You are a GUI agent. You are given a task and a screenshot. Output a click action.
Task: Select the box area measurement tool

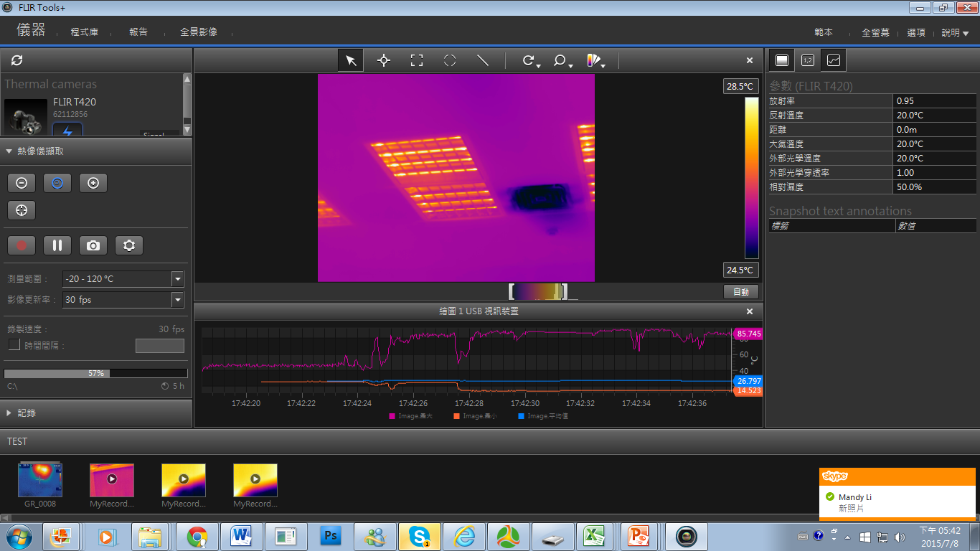417,61
